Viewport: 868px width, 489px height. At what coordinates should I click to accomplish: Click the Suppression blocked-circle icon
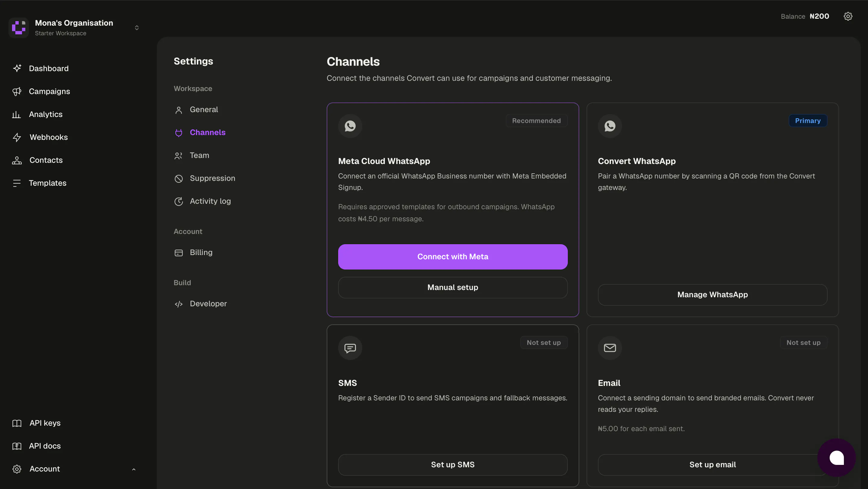pos(179,178)
